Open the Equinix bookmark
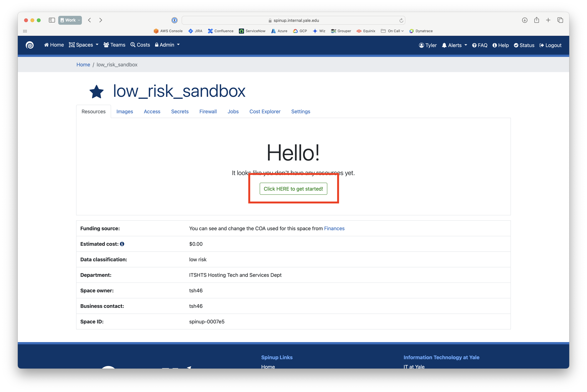Screen dimensions: 587x392 click(366, 31)
